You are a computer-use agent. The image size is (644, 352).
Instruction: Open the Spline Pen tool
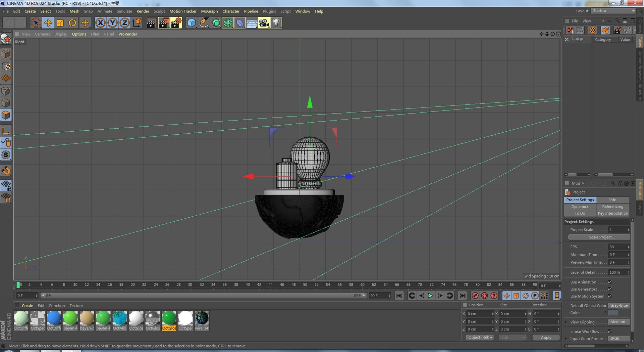point(204,23)
